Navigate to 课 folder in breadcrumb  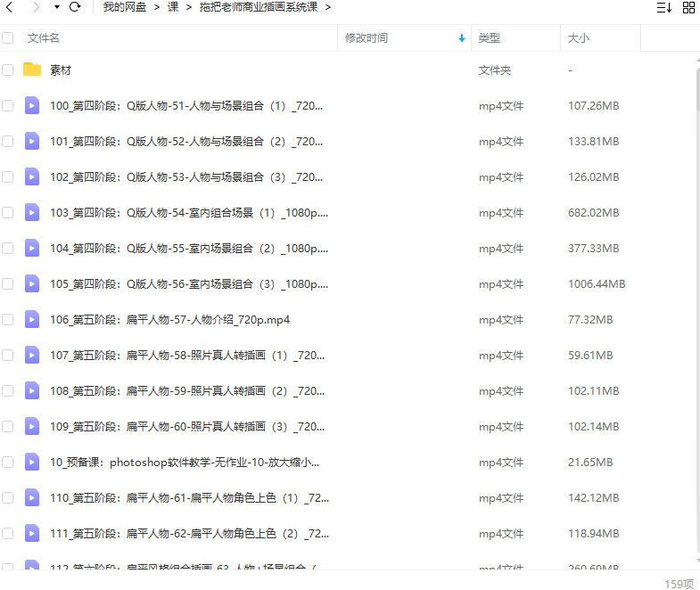click(172, 7)
